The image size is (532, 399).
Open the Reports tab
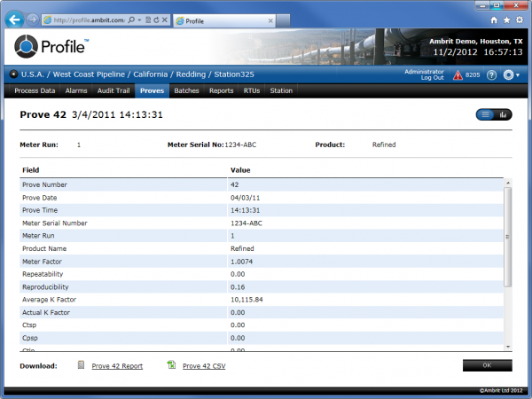tap(221, 90)
